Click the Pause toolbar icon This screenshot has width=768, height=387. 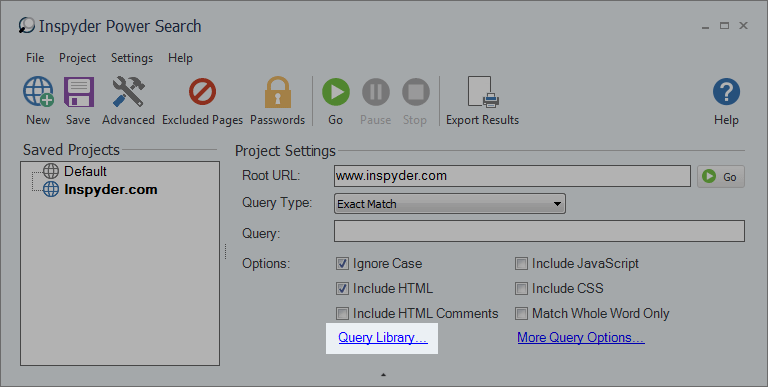pos(376,92)
